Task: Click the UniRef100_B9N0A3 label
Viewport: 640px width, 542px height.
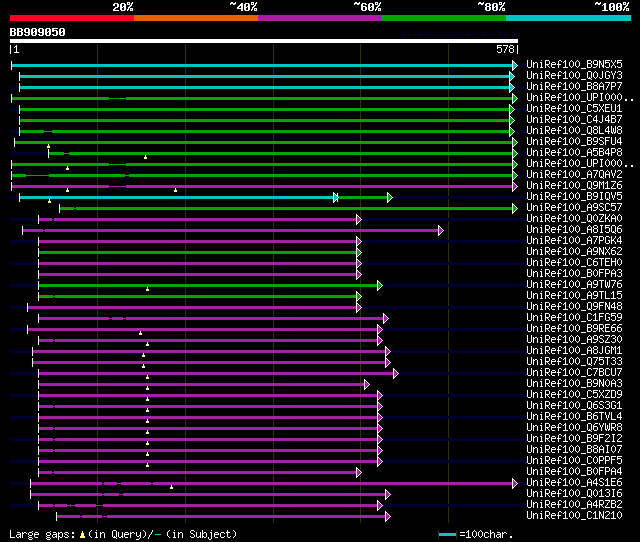Action: [574, 384]
